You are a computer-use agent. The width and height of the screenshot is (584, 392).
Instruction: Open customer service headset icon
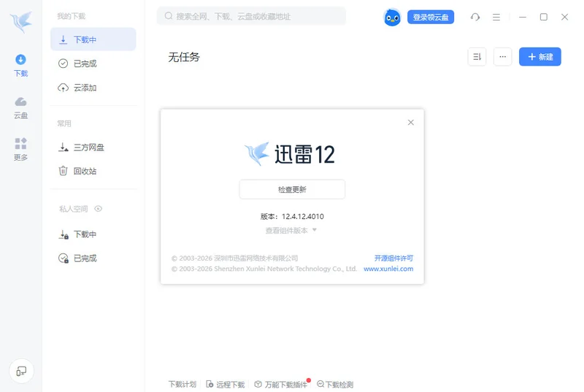pyautogui.click(x=475, y=17)
